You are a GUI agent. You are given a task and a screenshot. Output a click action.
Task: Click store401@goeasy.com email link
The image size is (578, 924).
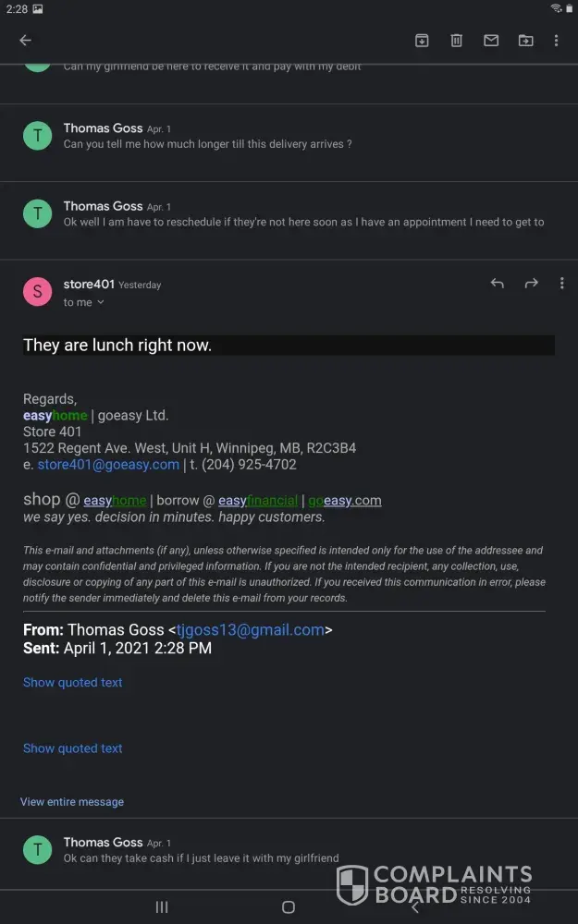(x=108, y=465)
